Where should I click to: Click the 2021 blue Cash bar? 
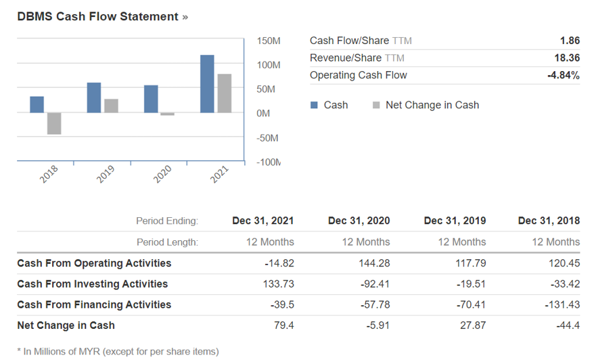pyautogui.click(x=207, y=84)
